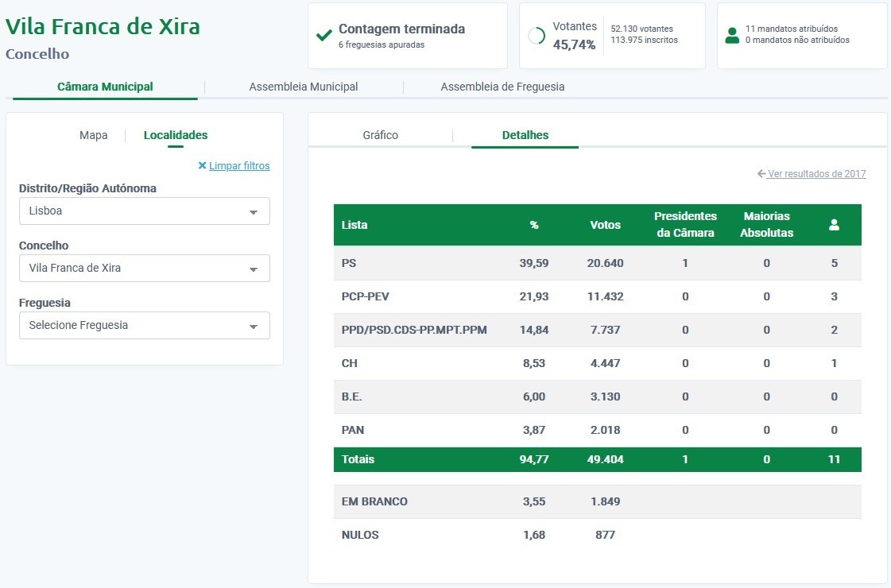Show the Detalhes view

[525, 135]
